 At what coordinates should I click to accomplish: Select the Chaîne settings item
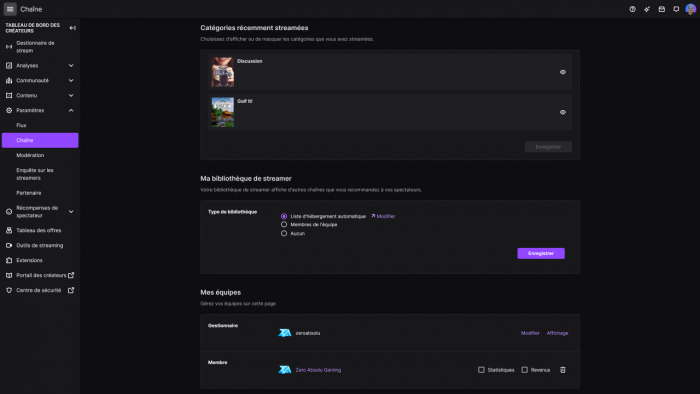[40, 140]
